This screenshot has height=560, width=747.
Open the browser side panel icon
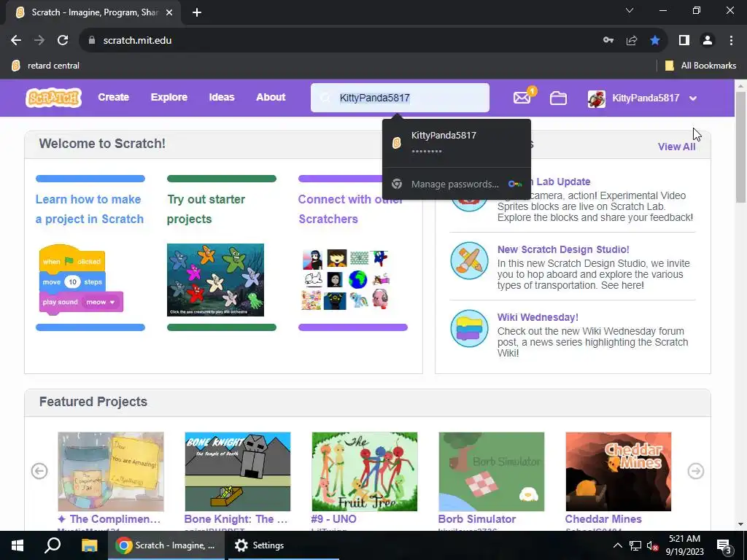(x=684, y=41)
